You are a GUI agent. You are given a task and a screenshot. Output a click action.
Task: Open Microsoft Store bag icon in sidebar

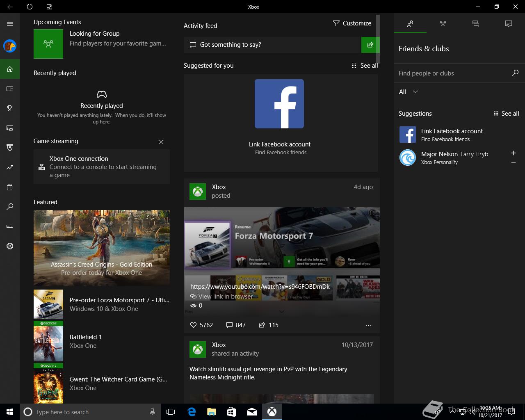click(x=10, y=187)
